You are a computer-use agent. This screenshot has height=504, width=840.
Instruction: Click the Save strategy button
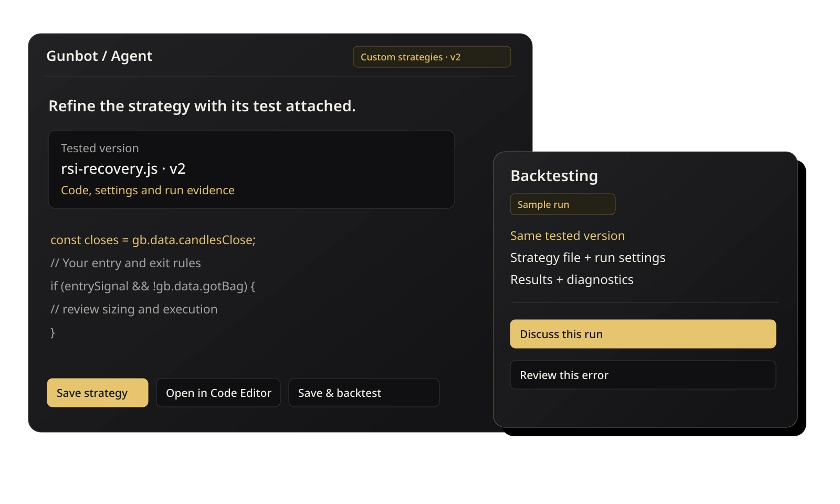(x=98, y=393)
